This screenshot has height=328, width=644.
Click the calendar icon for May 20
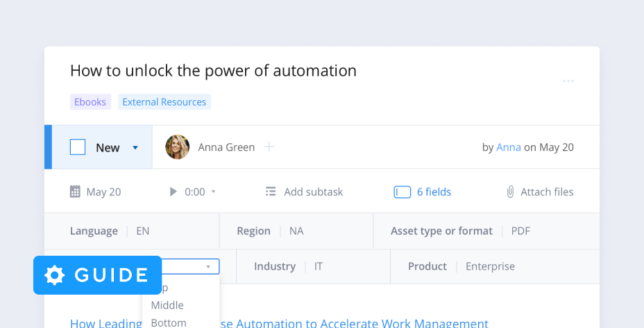tap(75, 192)
